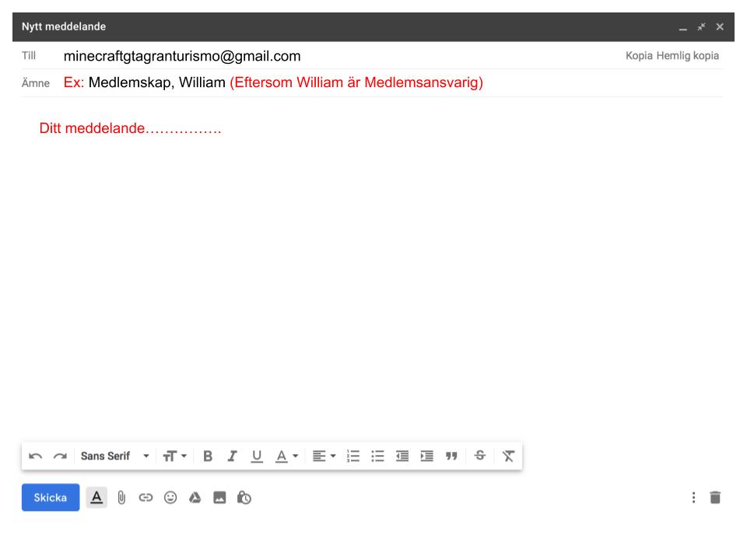Click into the Ämne subject field
The height and width of the screenshot is (560, 747).
389,82
